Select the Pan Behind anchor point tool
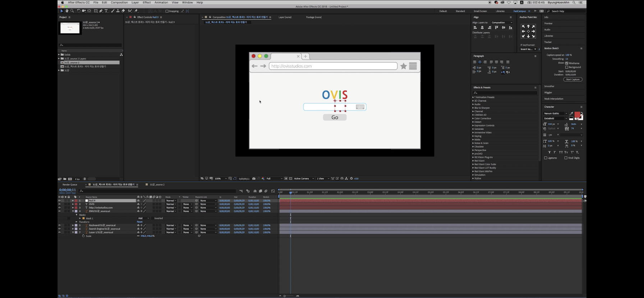Image resolution: width=644 pixels, height=298 pixels. (89, 11)
